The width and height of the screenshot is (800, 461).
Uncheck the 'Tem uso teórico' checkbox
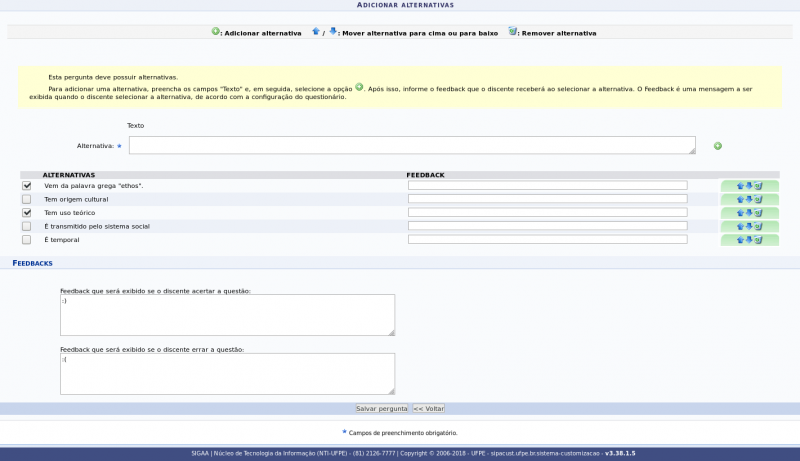pos(27,213)
